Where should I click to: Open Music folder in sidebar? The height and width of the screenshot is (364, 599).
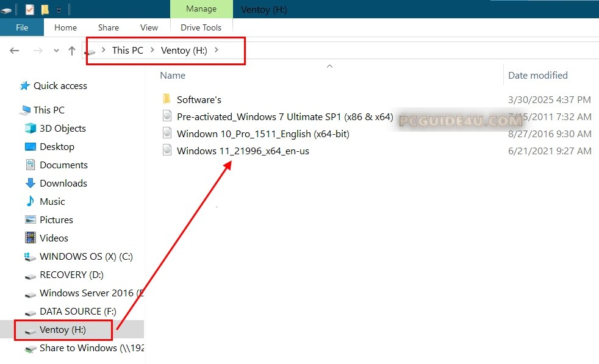coord(52,202)
